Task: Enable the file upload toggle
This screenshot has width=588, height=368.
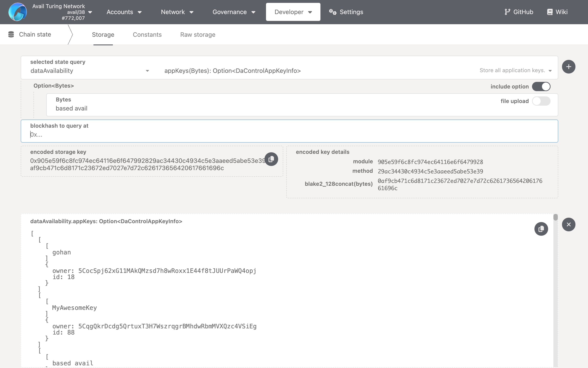Action: click(541, 101)
